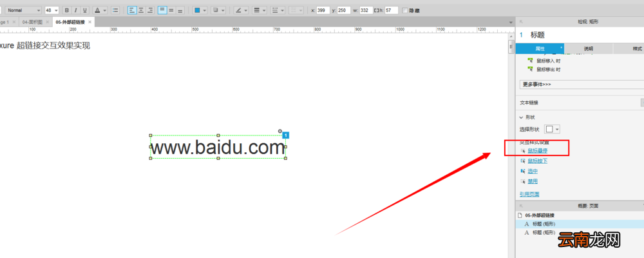Switch to the 说明 notes tab
644x258 pixels.
coord(588,48)
